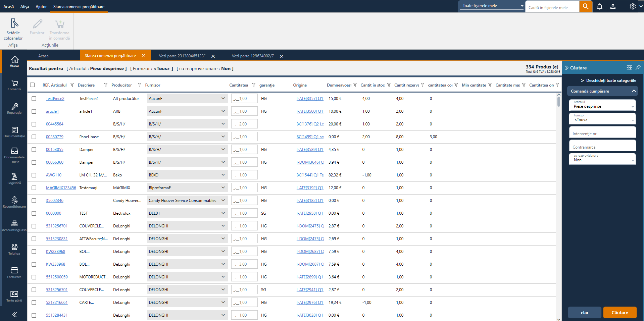The image size is (644, 321).
Task: Select the 5512500059 row checkbox
Action: click(x=34, y=277)
